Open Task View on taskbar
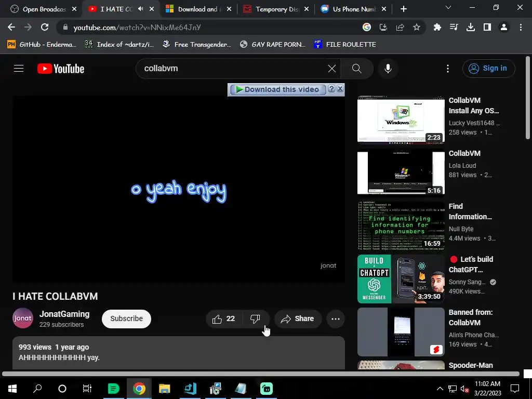 (87, 389)
